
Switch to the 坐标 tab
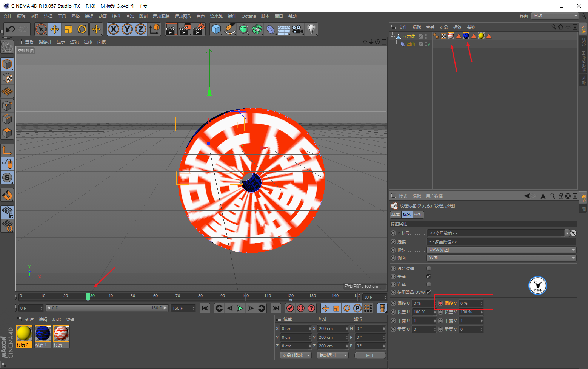click(419, 215)
